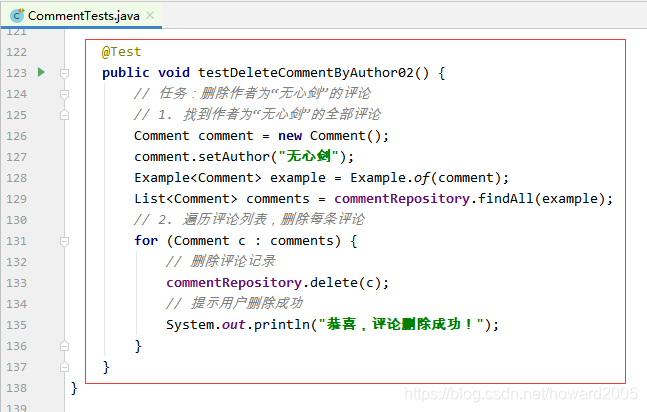Image resolution: width=647 pixels, height=412 pixels.
Task: Click commentRepository on the findAll line
Action: pyautogui.click(x=402, y=199)
